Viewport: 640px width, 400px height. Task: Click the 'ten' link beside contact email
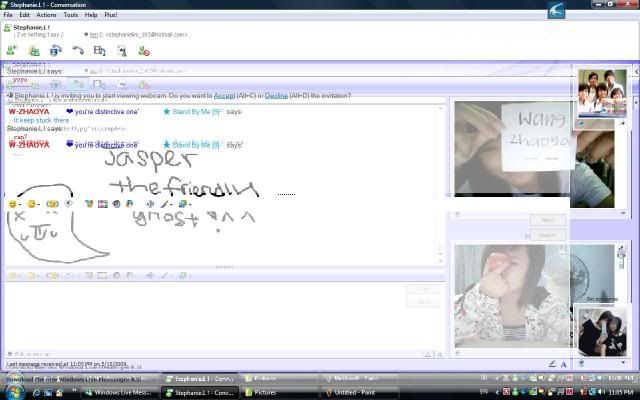(93, 35)
